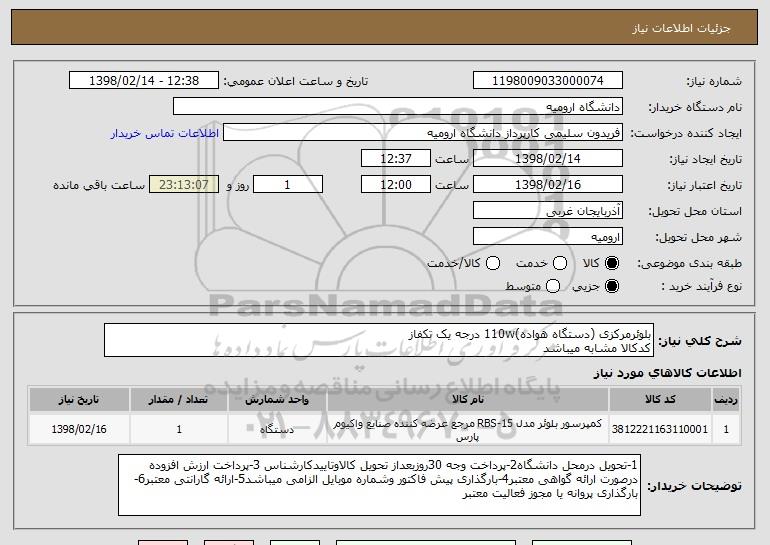Click the واحد شمارش column header
The image size is (770, 545).
[x=277, y=400]
